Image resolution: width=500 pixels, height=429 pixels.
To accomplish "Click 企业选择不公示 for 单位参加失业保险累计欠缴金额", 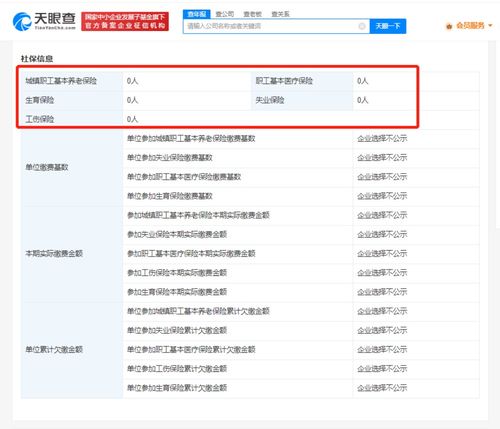I will [382, 330].
